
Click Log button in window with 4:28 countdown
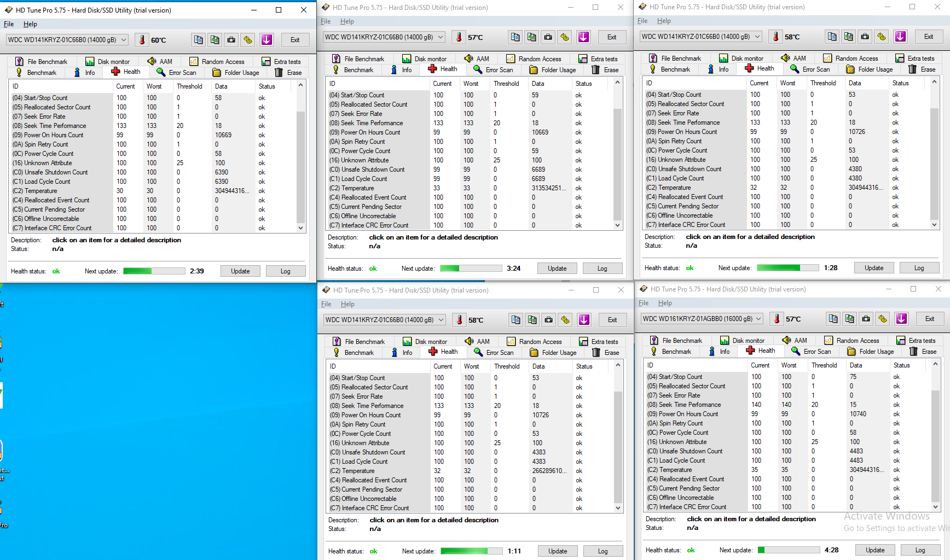coord(920,550)
